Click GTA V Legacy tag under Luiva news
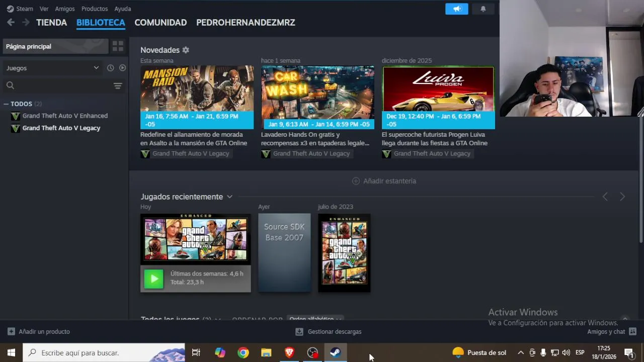 [x=427, y=154]
